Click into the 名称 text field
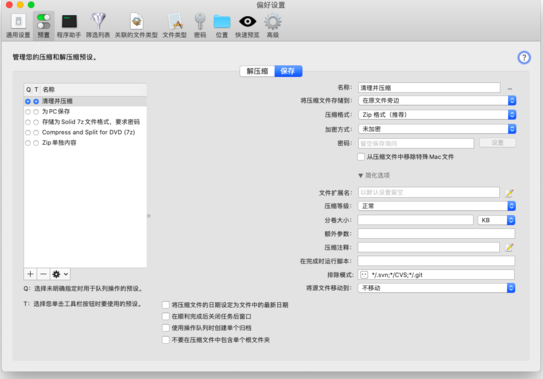 tap(429, 88)
